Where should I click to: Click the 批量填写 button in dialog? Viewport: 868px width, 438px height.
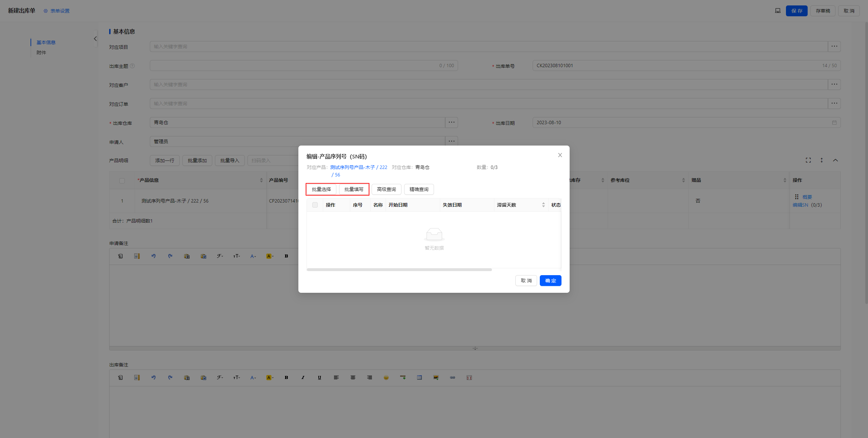coord(354,189)
